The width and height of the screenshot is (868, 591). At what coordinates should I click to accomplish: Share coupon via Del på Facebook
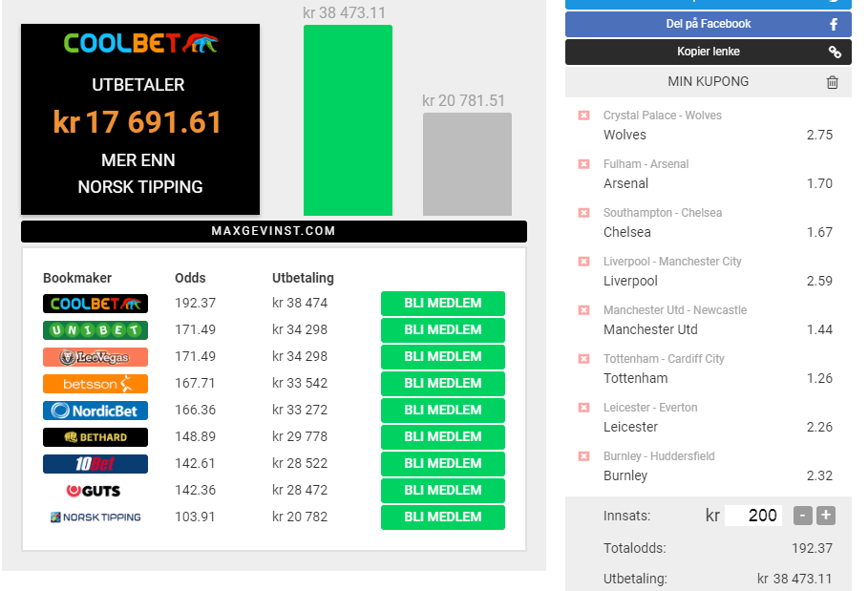pyautogui.click(x=708, y=25)
